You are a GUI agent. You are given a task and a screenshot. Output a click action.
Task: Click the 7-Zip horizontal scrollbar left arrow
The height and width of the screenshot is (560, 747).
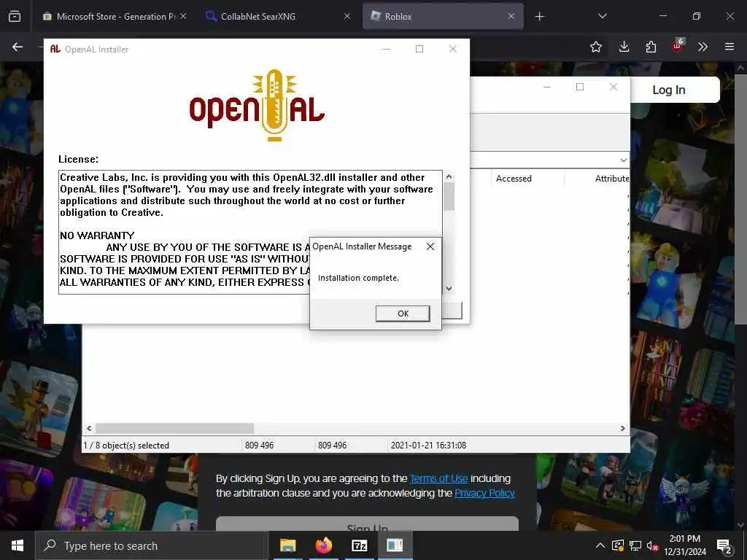89,428
